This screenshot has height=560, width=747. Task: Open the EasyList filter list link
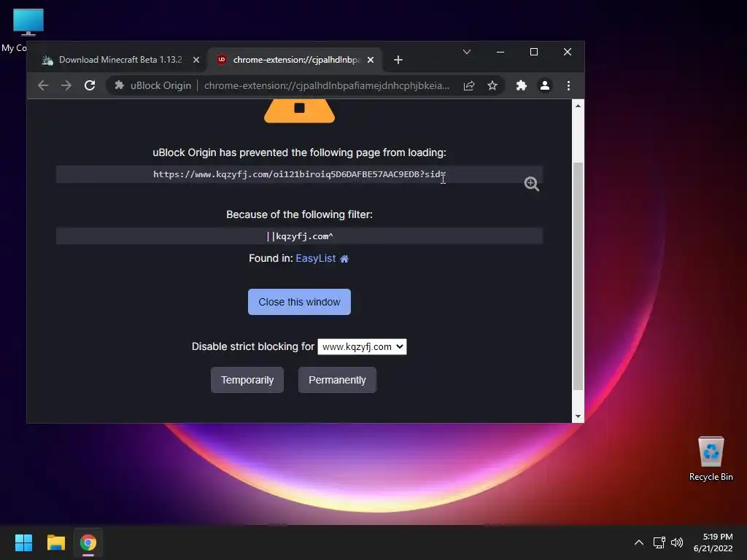[x=315, y=258]
